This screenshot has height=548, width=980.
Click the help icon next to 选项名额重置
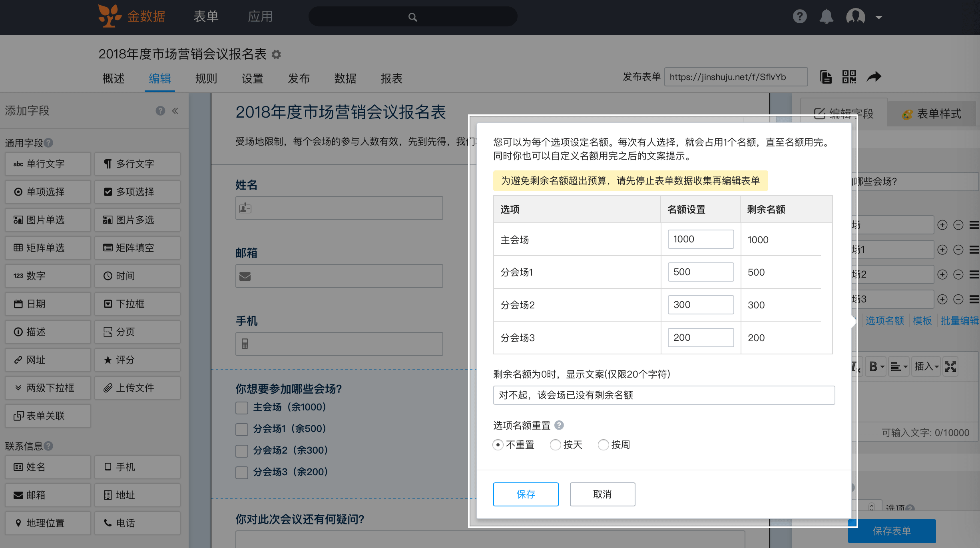[559, 425]
